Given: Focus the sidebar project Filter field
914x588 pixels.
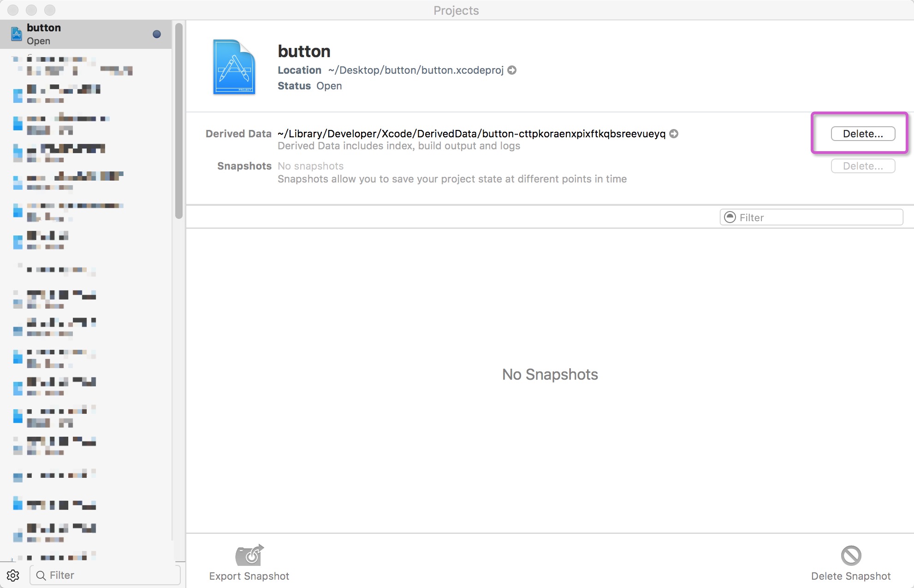Looking at the screenshot, I should click(x=105, y=575).
